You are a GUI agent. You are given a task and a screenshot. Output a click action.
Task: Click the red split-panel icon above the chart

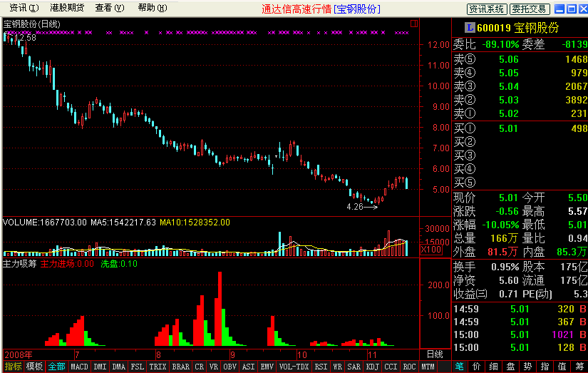click(414, 24)
